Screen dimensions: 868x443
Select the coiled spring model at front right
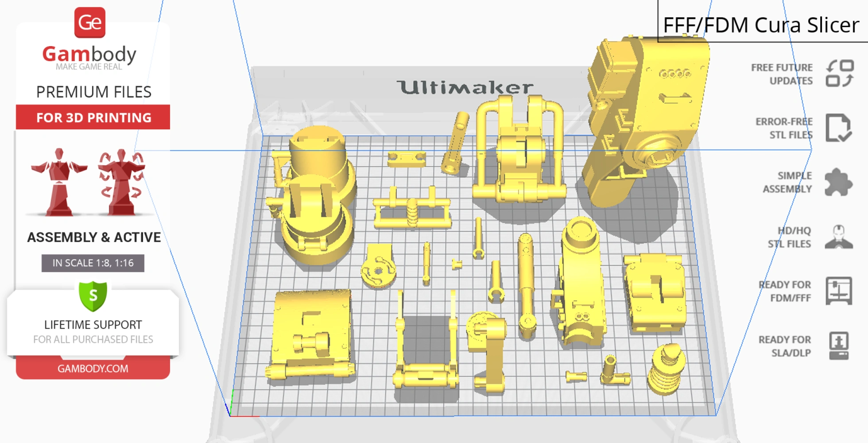pos(666,370)
